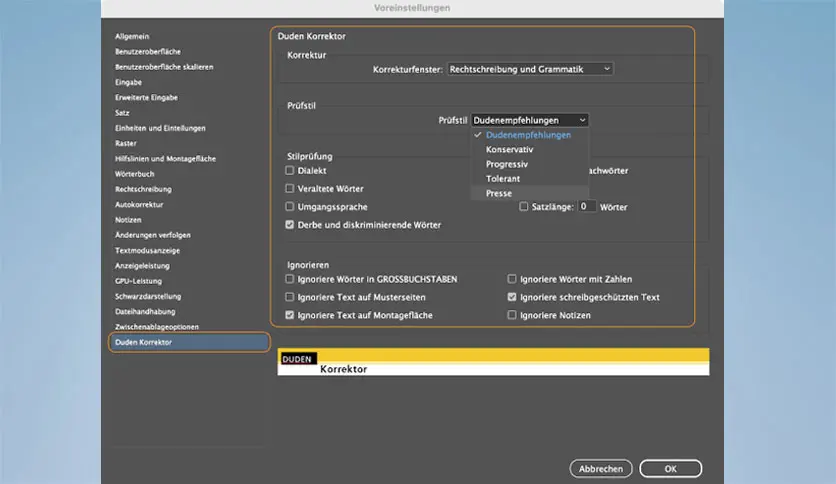Screen dimensions: 836x484
Task: Select the Duden Korrektor category
Action: point(189,342)
